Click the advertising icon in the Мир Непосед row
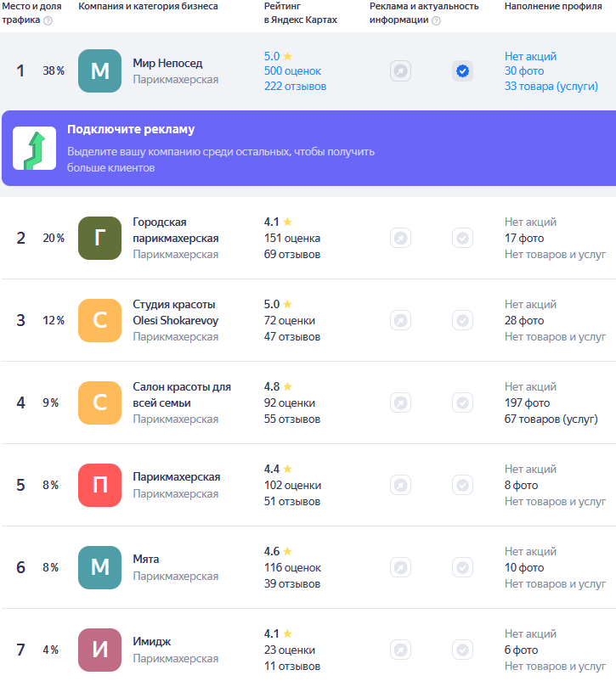This screenshot has width=616, height=681. pos(400,71)
